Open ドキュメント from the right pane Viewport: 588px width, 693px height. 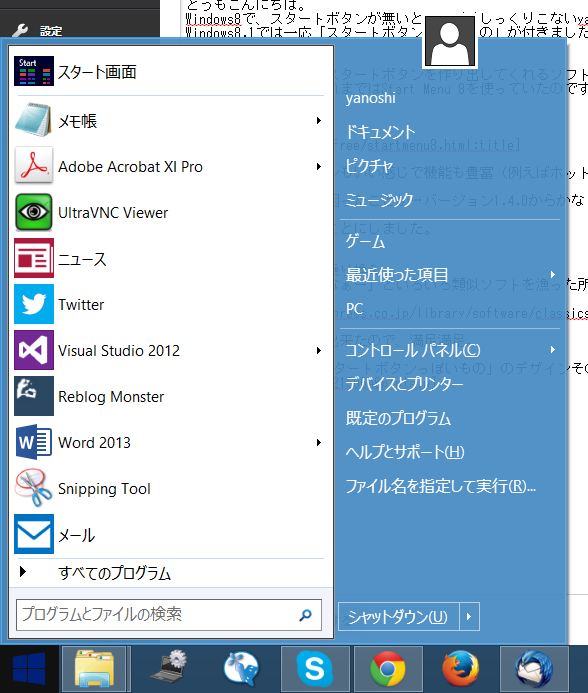(x=380, y=131)
